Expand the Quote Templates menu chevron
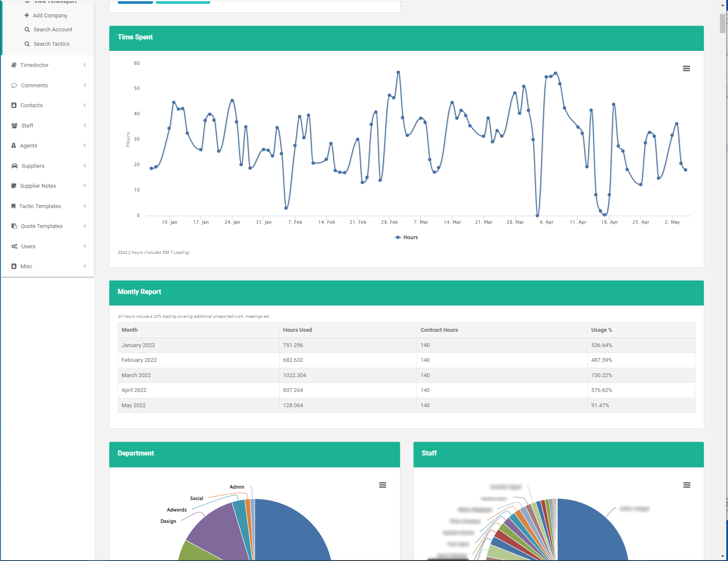This screenshot has width=728, height=561. (85, 226)
